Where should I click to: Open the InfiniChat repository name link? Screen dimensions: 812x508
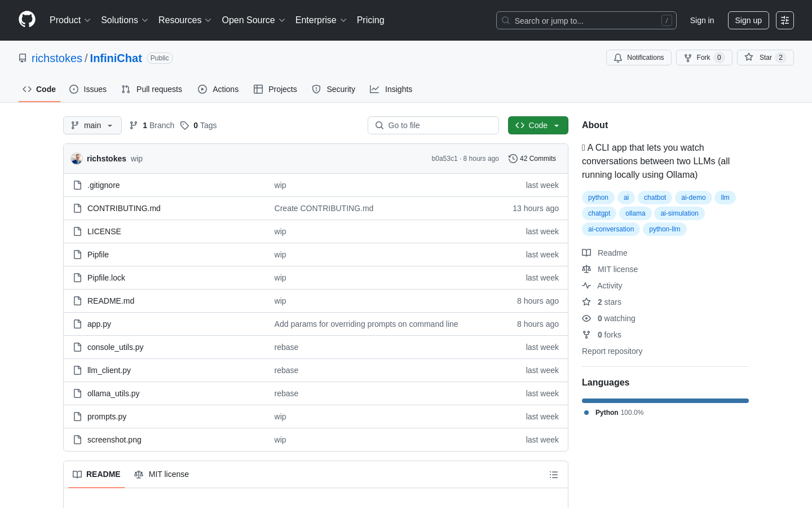tap(116, 58)
